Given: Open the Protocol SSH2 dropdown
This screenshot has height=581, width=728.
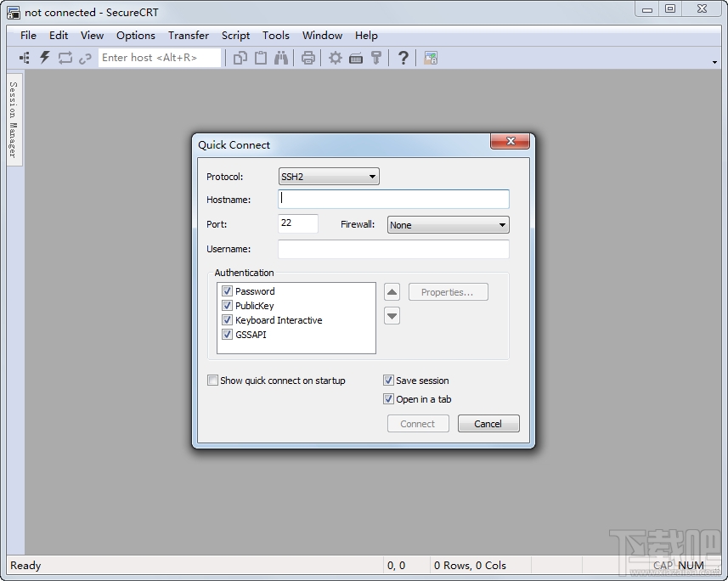Looking at the screenshot, I should pos(329,177).
